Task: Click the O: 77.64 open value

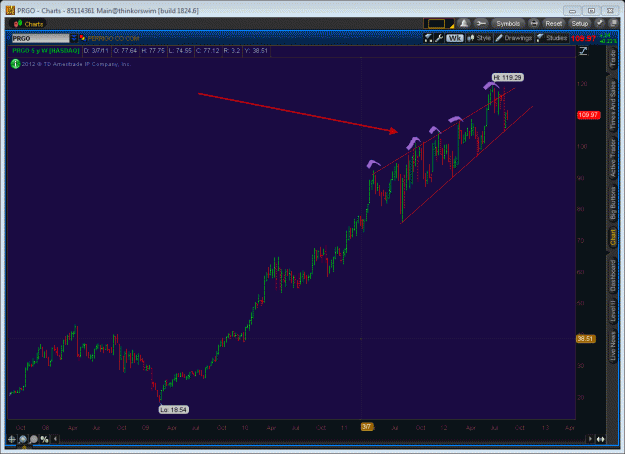Action: tap(125, 51)
